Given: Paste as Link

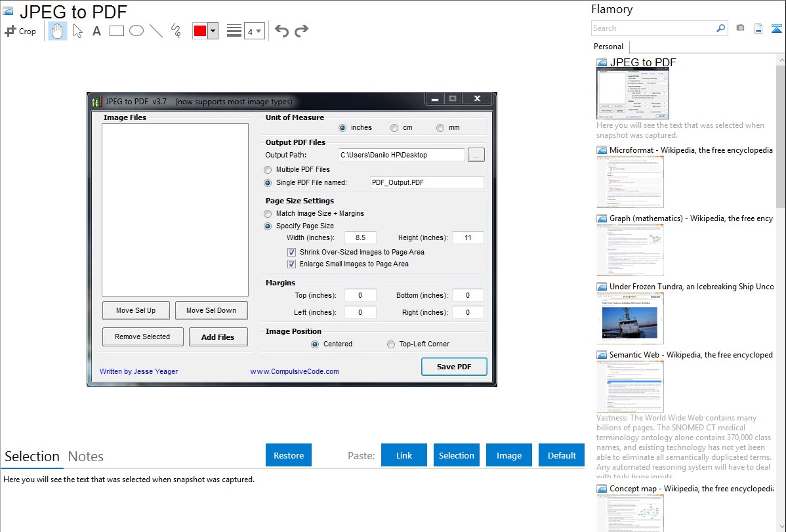Looking at the screenshot, I should pos(404,455).
